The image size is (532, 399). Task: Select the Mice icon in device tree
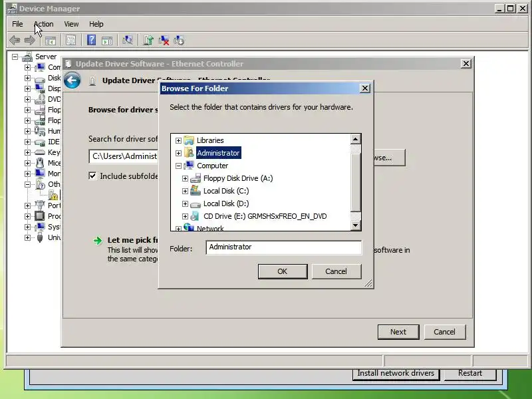(x=40, y=163)
